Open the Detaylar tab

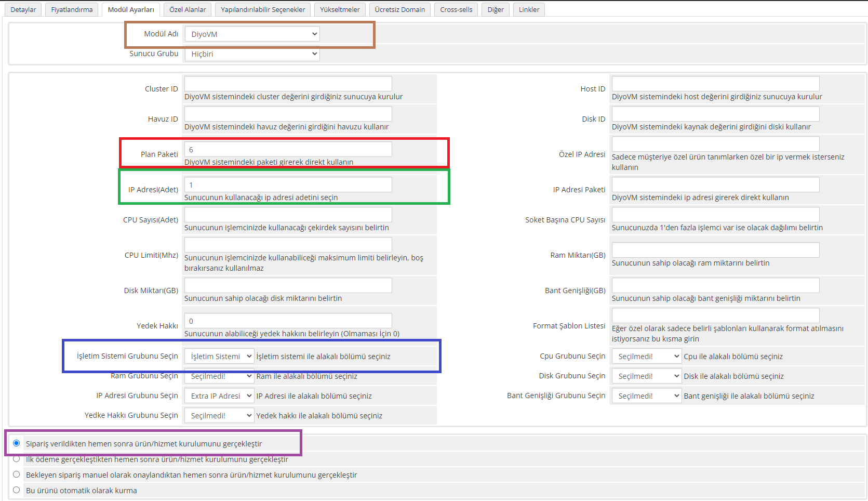(x=23, y=9)
